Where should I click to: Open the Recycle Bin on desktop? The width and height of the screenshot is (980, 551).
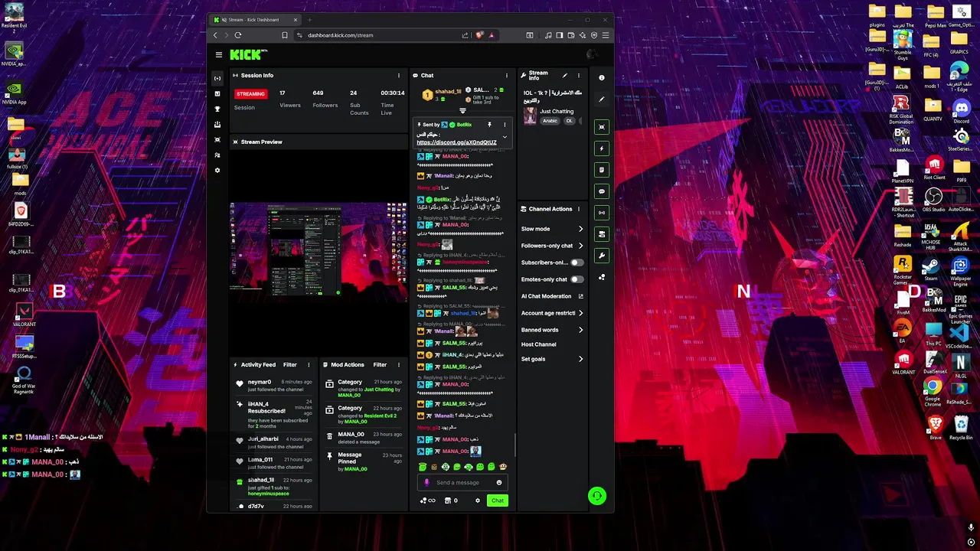tap(961, 428)
